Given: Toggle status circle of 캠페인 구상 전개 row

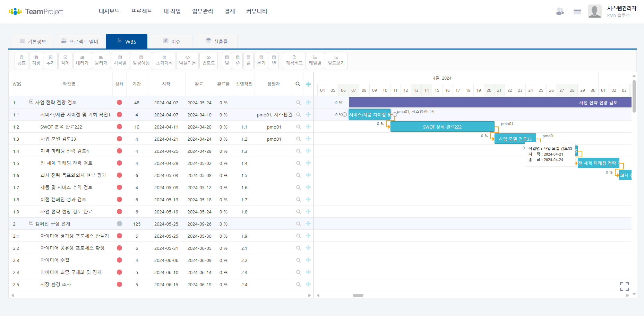Looking at the screenshot, I should tap(119, 224).
